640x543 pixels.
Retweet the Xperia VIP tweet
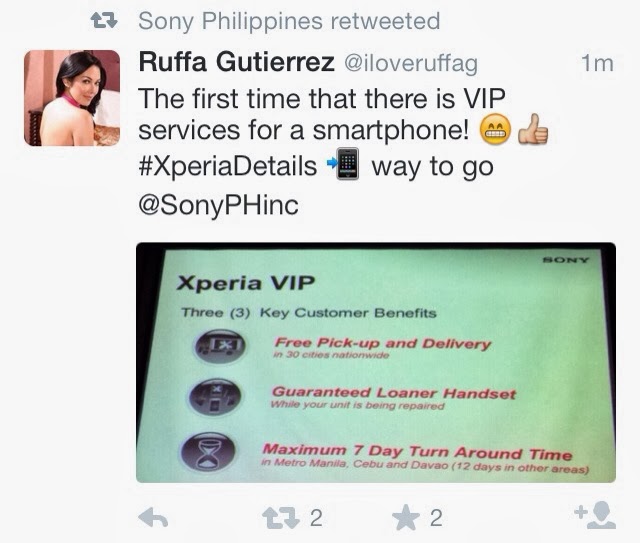pos(280,518)
